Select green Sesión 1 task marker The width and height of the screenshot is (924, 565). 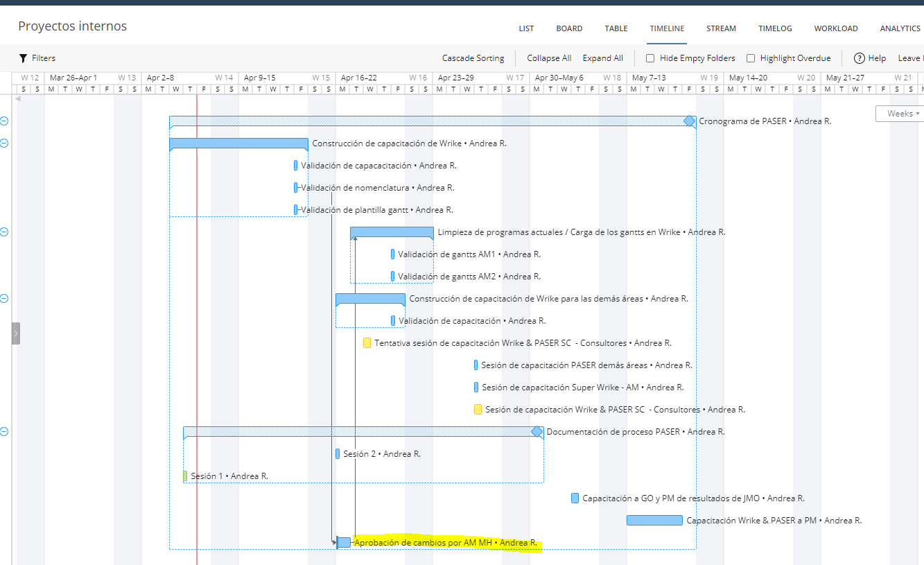[185, 476]
